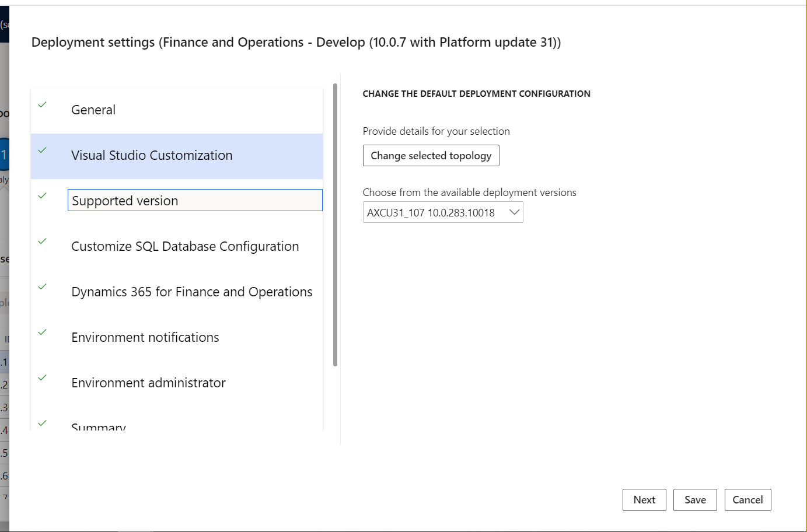Click checkmark beside Dynamics 365 for Finance
This screenshot has width=807, height=532.
click(x=42, y=287)
